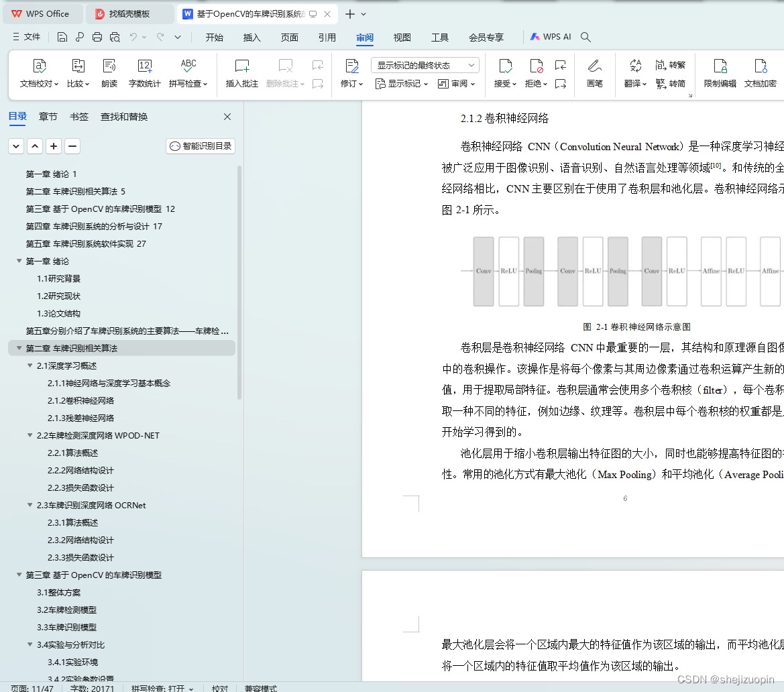Click the minus button in outline pane
This screenshot has width=784, height=692.
[x=72, y=146]
